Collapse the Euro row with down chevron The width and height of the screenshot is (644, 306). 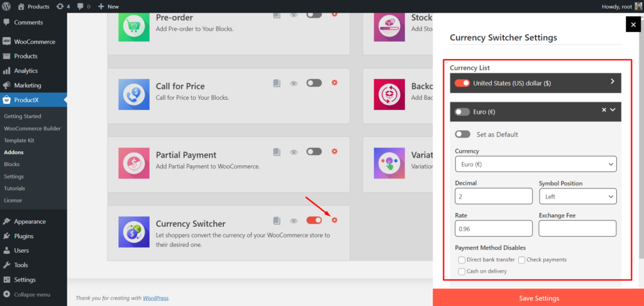[613, 110]
